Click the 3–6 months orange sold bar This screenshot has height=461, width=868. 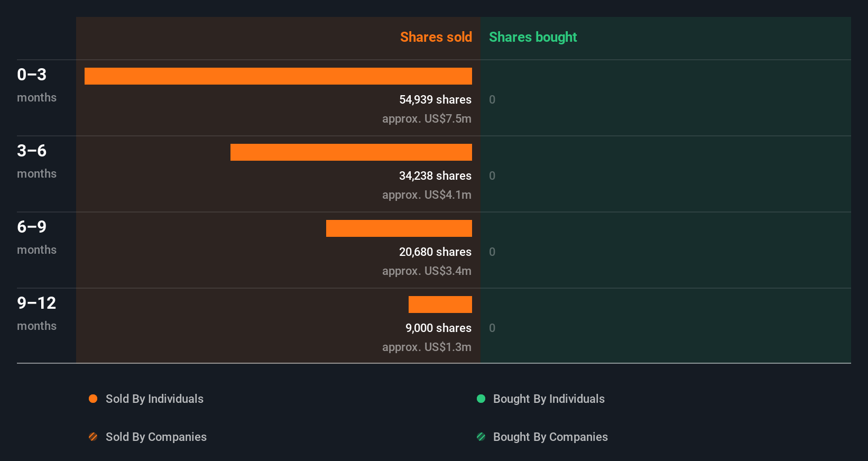(x=351, y=152)
